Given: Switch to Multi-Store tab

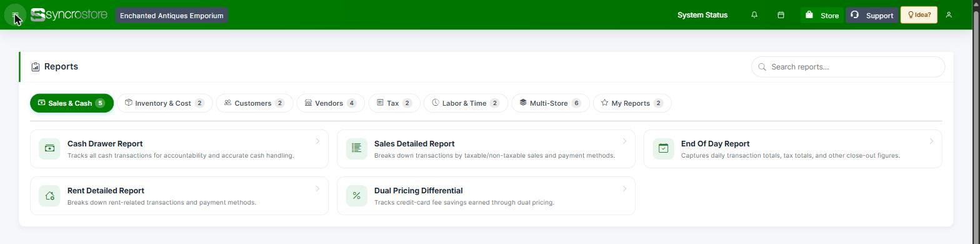Looking at the screenshot, I should tap(550, 103).
